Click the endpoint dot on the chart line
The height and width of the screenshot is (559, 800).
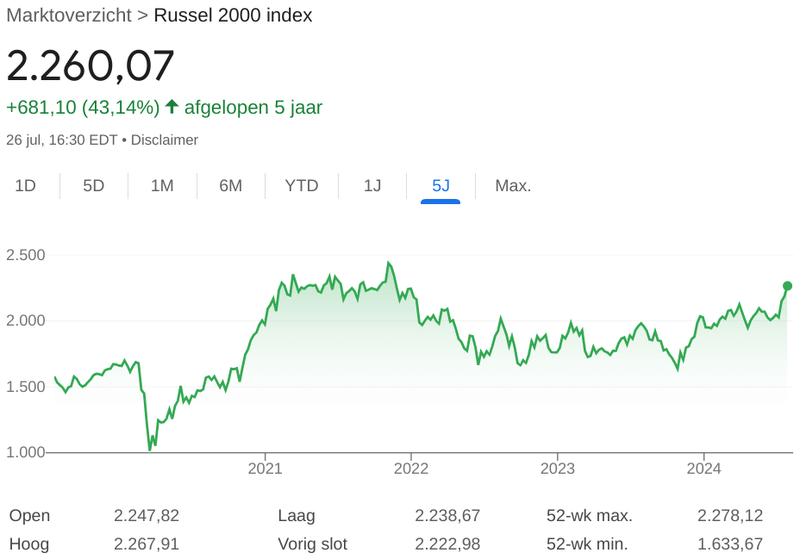click(787, 286)
